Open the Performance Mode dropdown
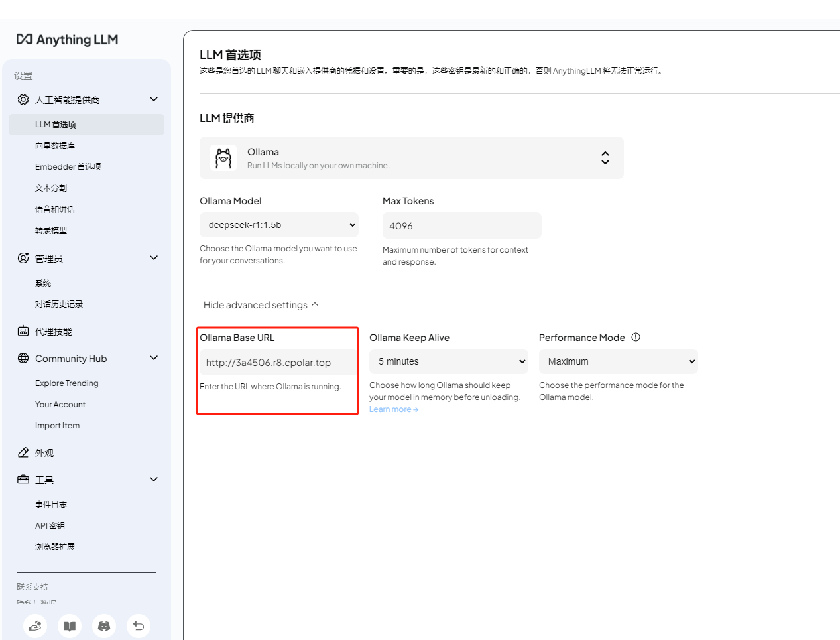This screenshot has width=840, height=640. 619,361
